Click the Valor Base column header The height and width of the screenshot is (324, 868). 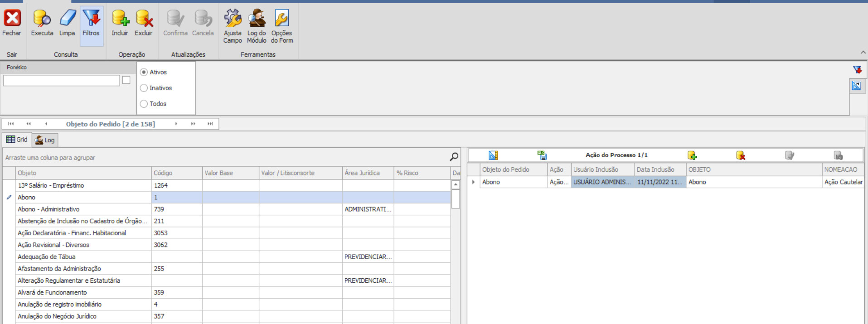231,173
